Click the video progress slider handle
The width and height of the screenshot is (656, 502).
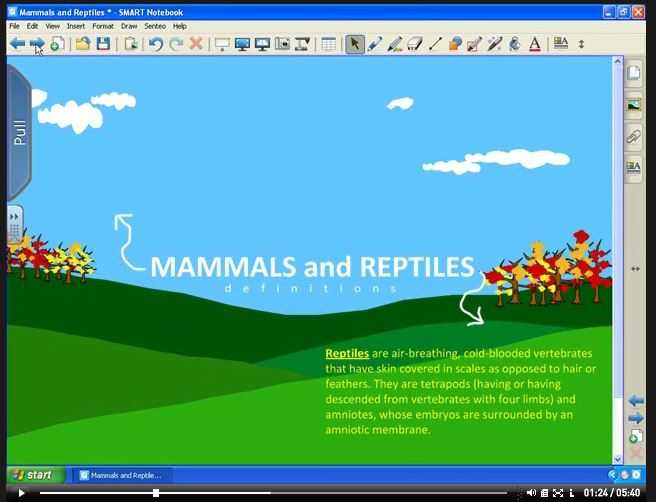(156, 492)
